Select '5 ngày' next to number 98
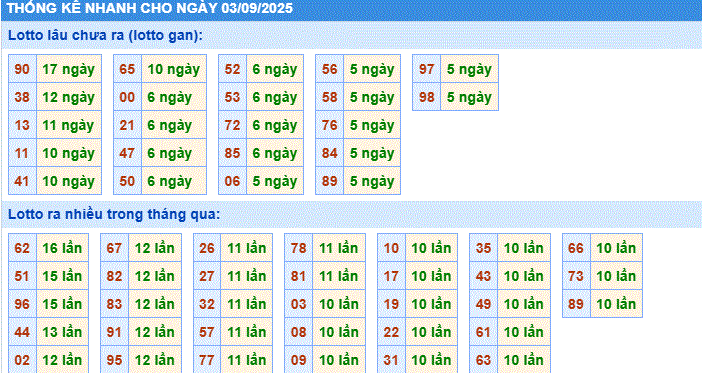 [x=469, y=97]
